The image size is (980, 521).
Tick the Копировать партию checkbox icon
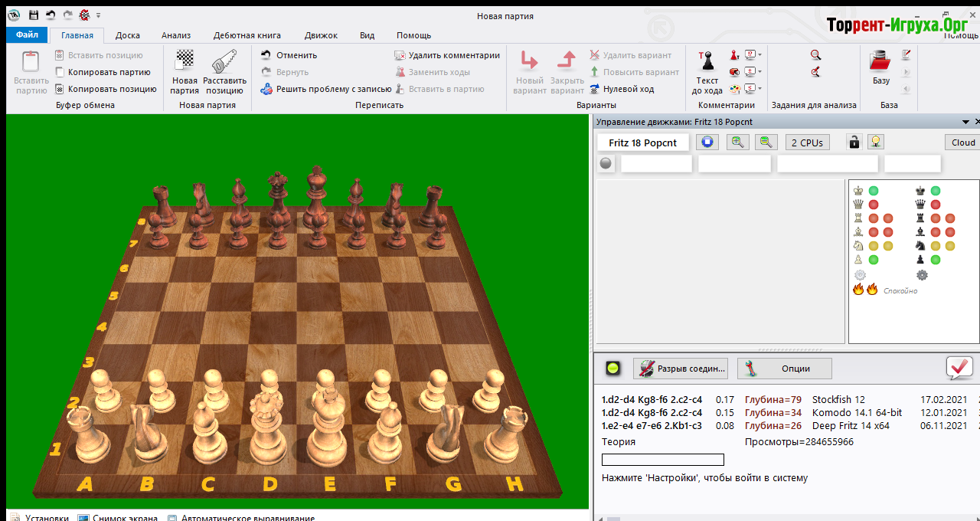point(60,72)
